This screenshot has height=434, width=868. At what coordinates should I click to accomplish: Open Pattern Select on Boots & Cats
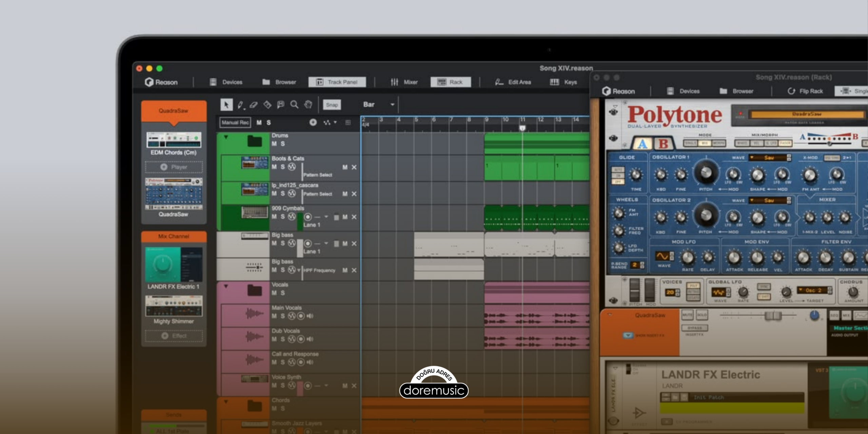pos(318,175)
